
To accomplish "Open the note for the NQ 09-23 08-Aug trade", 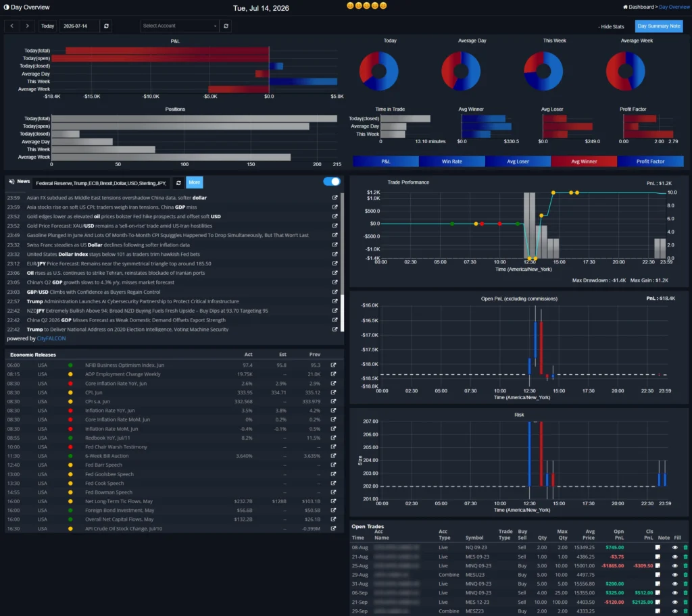I will (658, 548).
